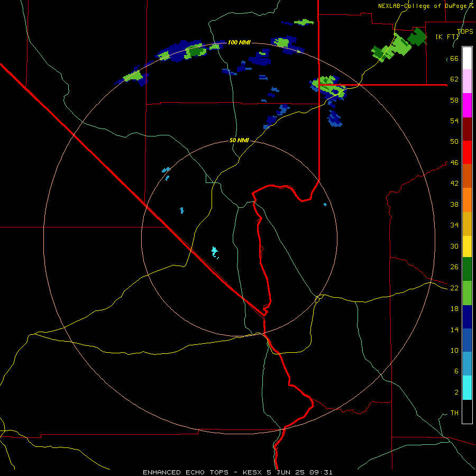Click the 58 value on the legend
Screen dimensions: 476x476
point(454,100)
